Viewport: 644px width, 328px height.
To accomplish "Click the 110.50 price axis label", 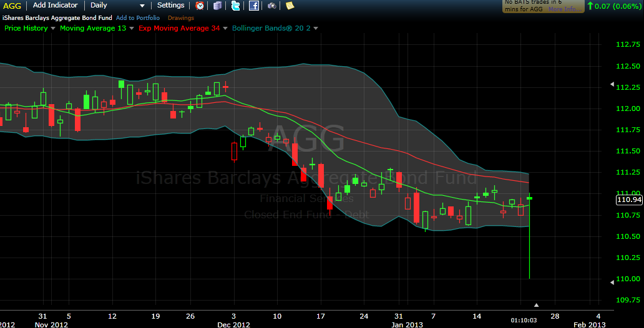I will coord(628,236).
